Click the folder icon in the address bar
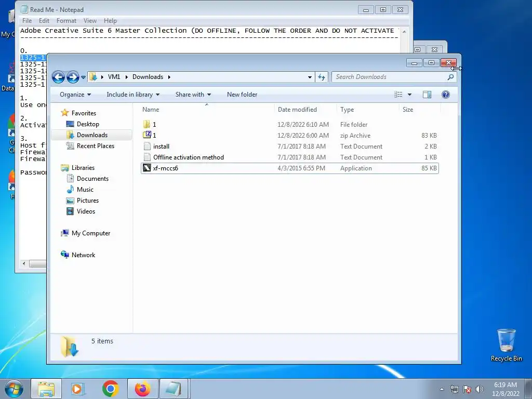The image size is (532, 399). (x=93, y=77)
